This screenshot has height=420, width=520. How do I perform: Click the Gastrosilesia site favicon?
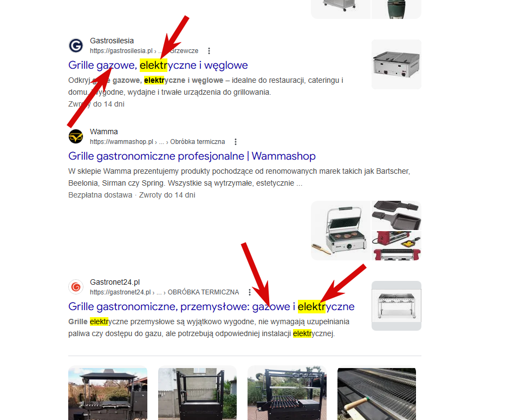[x=76, y=45]
